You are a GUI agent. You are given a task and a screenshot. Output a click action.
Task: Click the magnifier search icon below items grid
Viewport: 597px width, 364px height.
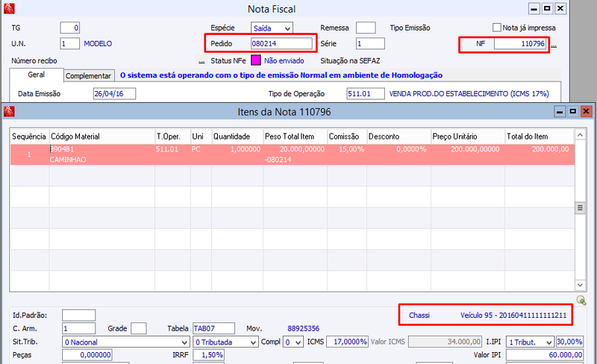click(581, 300)
